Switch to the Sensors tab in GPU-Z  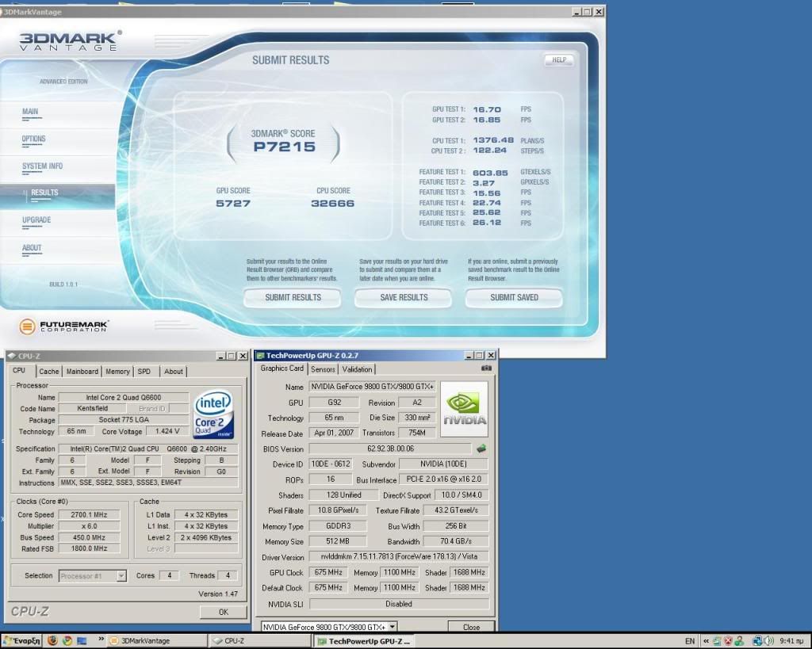point(323,369)
